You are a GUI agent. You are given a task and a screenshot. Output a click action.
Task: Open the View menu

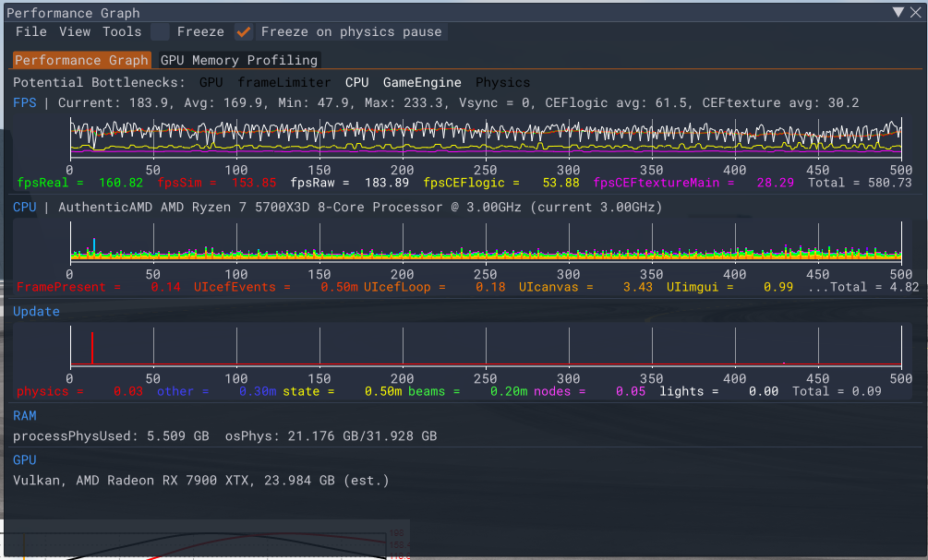pyautogui.click(x=75, y=32)
